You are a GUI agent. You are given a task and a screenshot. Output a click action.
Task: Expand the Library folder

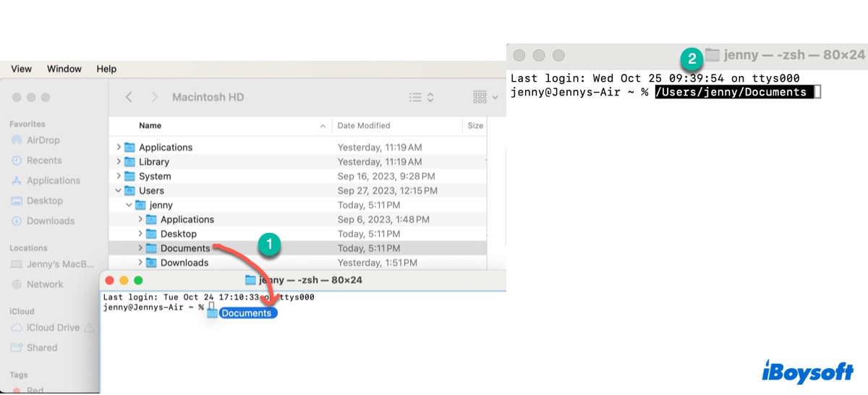pos(119,161)
